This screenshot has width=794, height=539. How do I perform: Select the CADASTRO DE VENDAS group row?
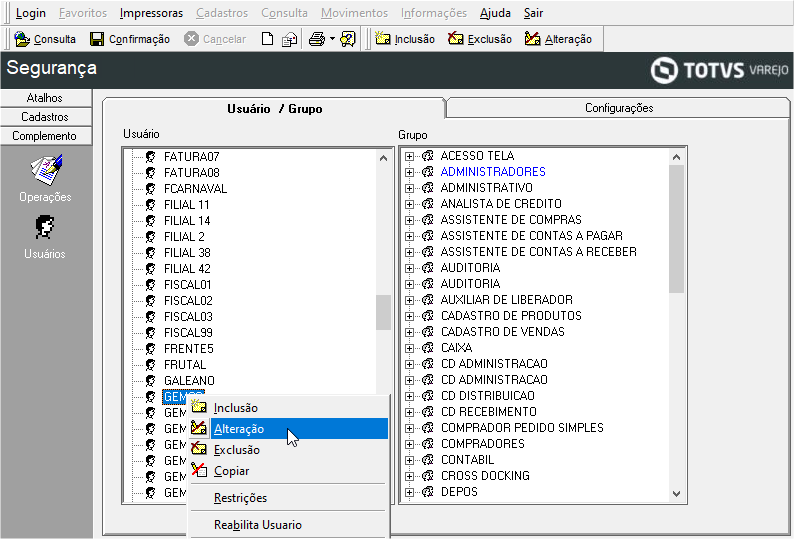[x=503, y=332]
